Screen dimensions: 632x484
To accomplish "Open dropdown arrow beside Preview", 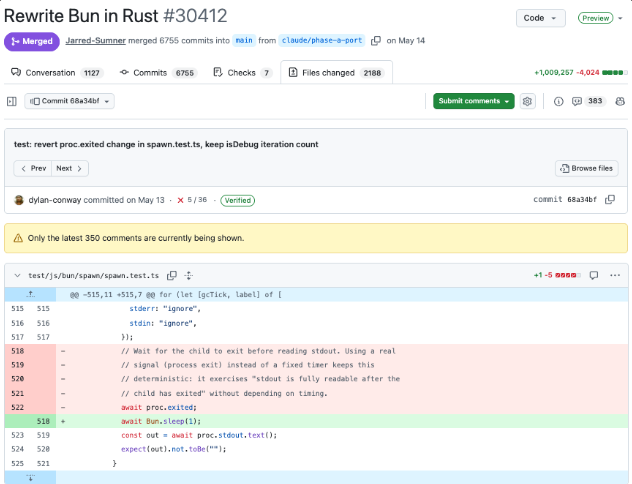I will point(620,18).
